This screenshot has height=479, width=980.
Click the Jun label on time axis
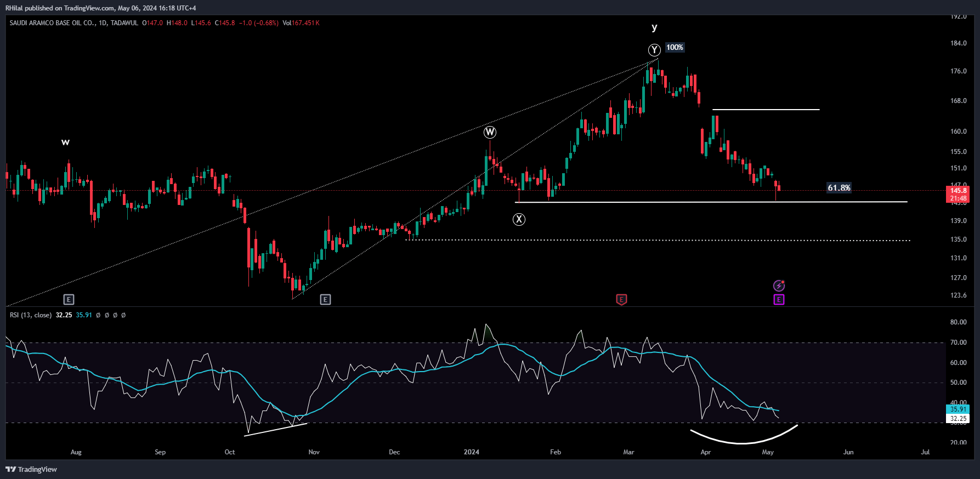[848, 452]
